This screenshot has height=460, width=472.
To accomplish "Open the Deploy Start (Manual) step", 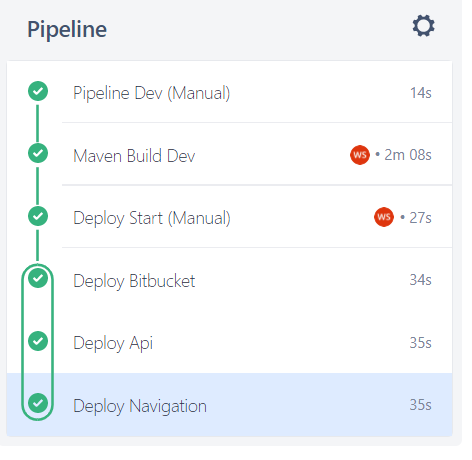I will point(229,216).
